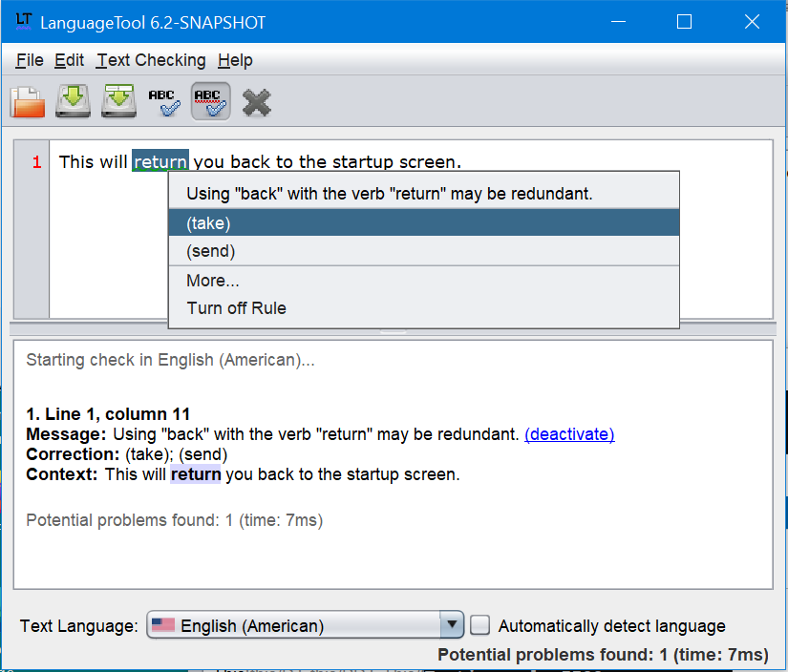Click the 'Line 1, column 11' heading
The width and height of the screenshot is (788, 672).
point(108,414)
